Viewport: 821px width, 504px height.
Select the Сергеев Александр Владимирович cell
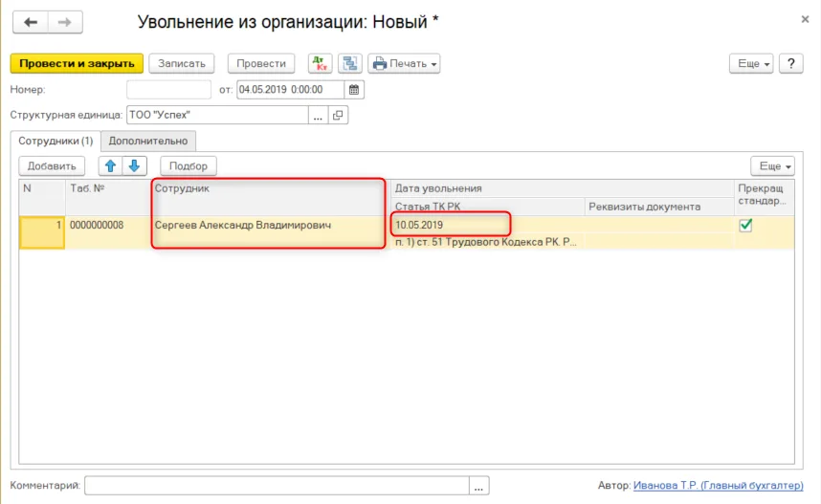point(270,232)
